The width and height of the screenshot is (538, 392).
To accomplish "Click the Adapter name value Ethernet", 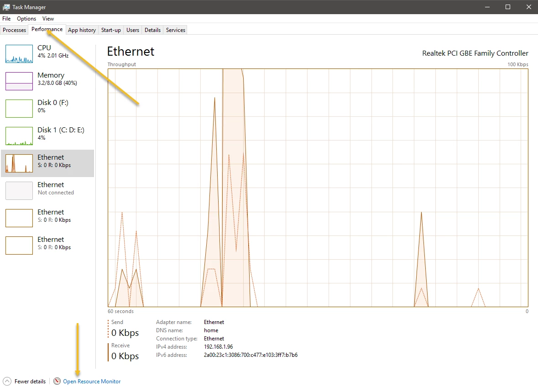I will (x=214, y=322).
